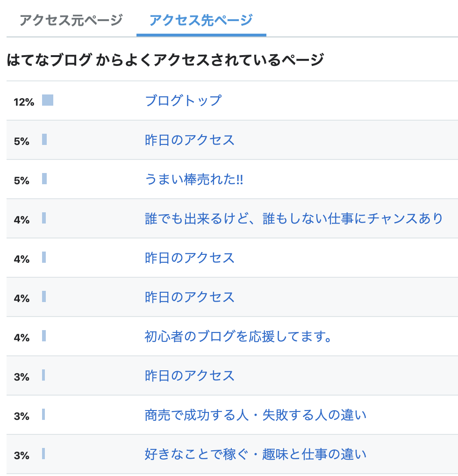Viewport: 458px width, 476px height.
Task: Click the bar beside 誰でも出来るけど row
Action: 44,218
